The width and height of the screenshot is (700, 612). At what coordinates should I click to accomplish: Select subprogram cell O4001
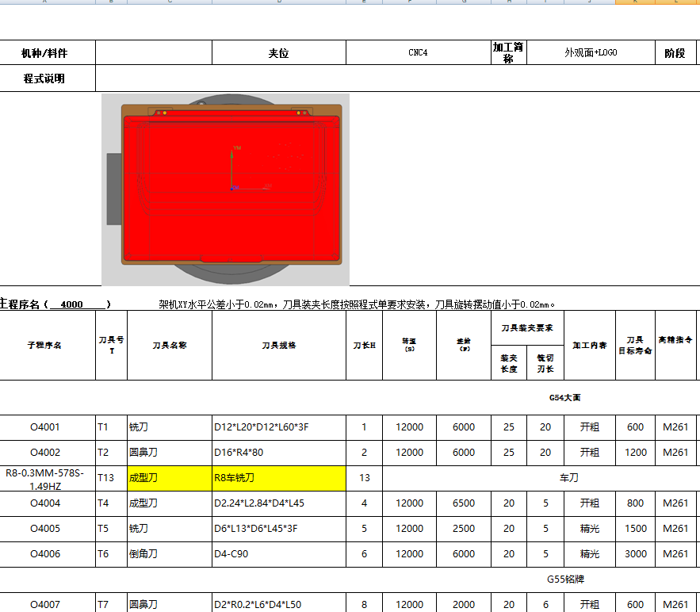point(48,427)
